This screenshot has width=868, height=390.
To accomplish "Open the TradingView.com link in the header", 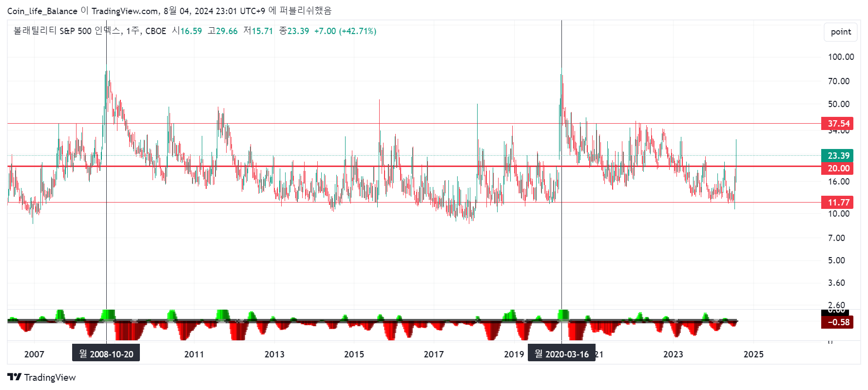I will [x=125, y=11].
